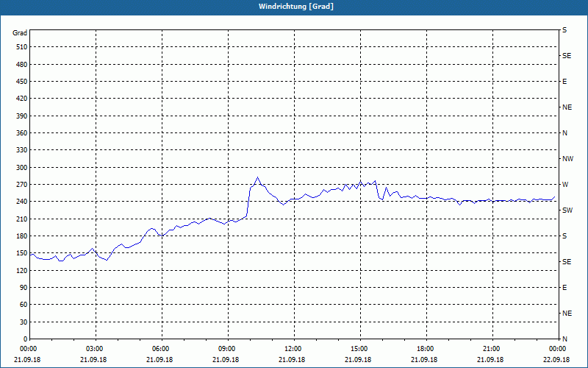Select the y-axis value "210"
This screenshot has height=368, width=588.
click(x=22, y=219)
